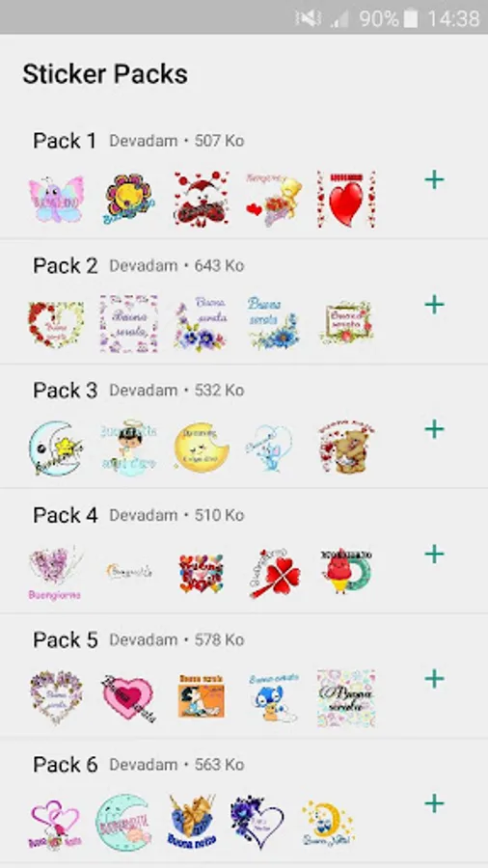Add Pack 6 using the plus icon
The image size is (488, 868).
[x=434, y=803]
